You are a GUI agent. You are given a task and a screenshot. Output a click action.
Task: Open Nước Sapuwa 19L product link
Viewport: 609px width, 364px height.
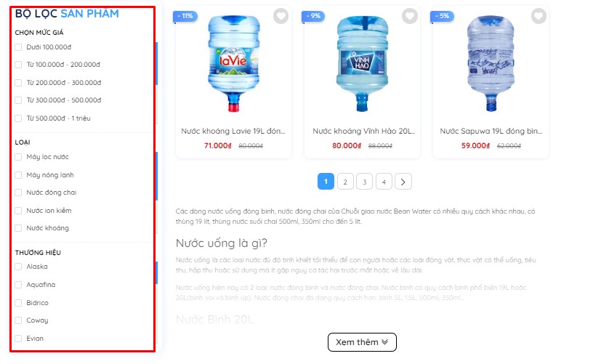(x=491, y=132)
